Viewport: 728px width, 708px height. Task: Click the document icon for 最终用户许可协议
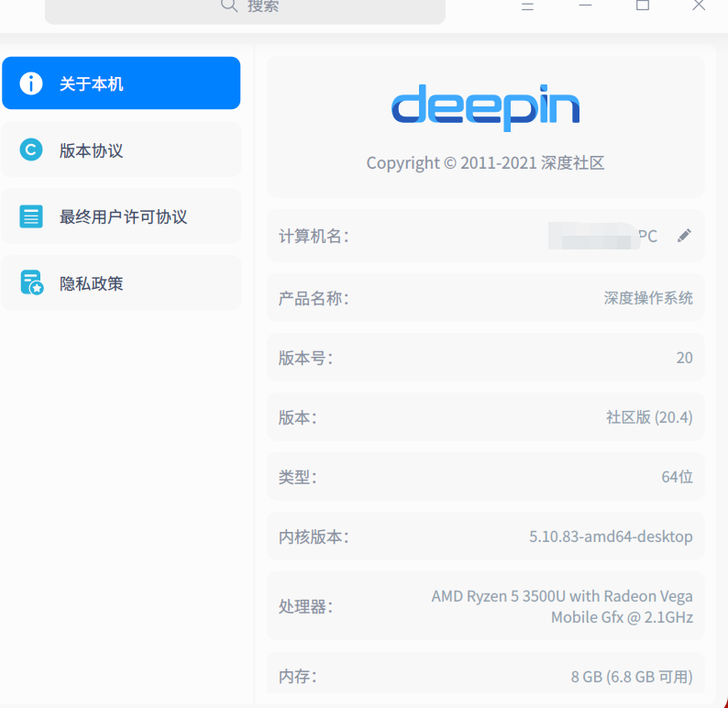click(x=31, y=216)
